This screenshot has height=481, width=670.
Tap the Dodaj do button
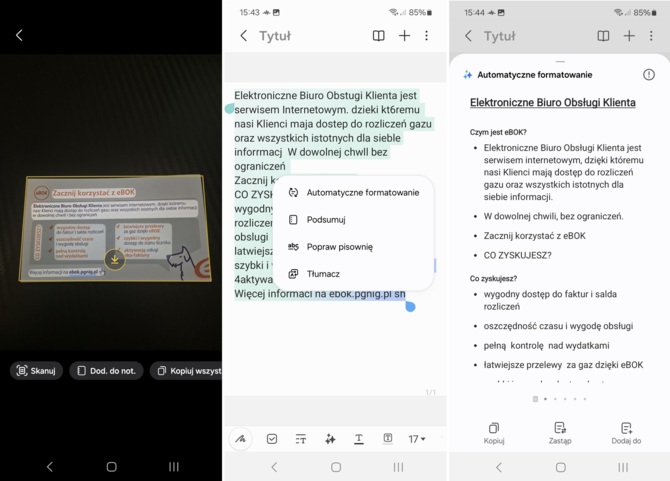click(626, 433)
